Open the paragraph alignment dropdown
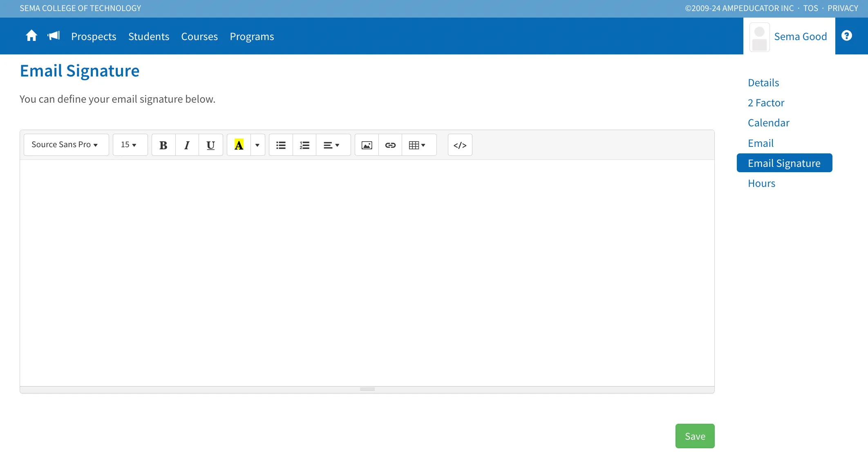Viewport: 868px width, 472px height. click(x=333, y=145)
